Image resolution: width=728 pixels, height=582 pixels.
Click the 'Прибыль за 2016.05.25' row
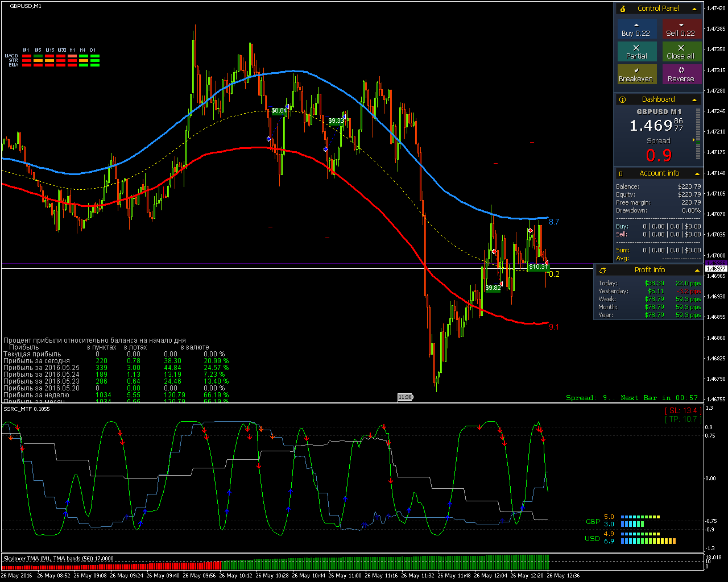(x=116, y=367)
